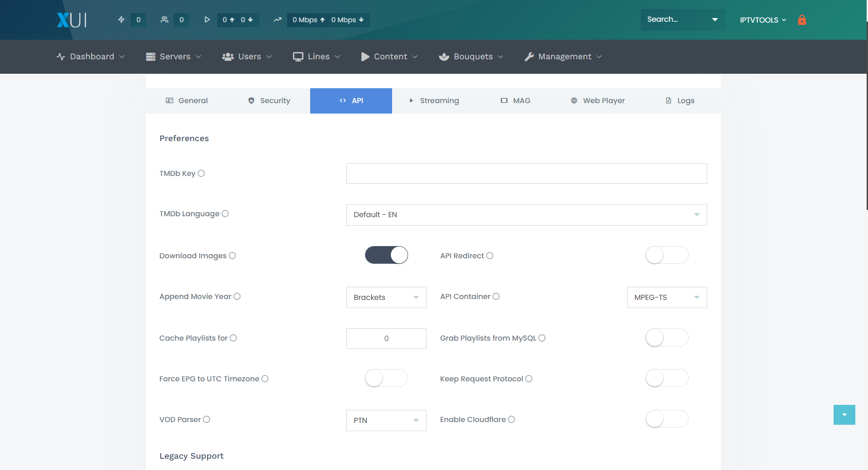
Task: Open the VOD Parser PTN dropdown
Action: pyautogui.click(x=386, y=421)
